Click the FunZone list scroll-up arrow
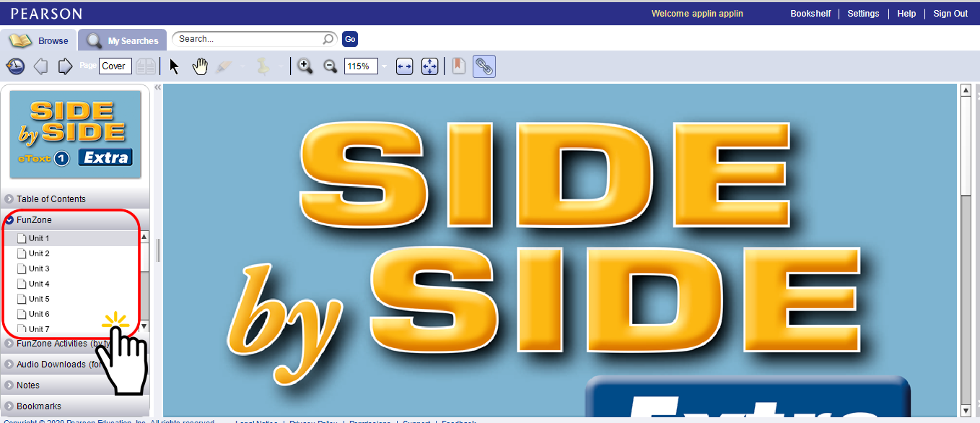The width and height of the screenshot is (980, 423). click(144, 237)
